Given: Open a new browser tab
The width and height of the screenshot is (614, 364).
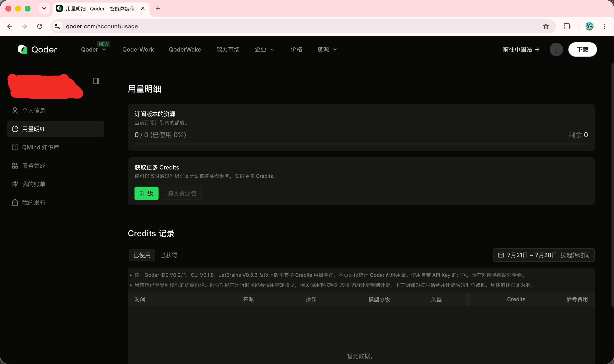Looking at the screenshot, I should click(158, 9).
